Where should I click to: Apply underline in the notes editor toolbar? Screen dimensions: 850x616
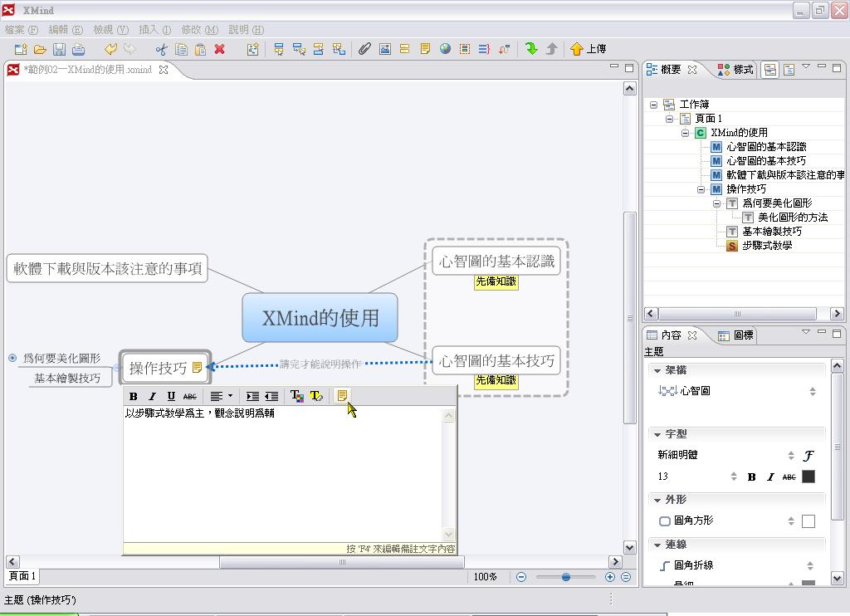[x=171, y=396]
